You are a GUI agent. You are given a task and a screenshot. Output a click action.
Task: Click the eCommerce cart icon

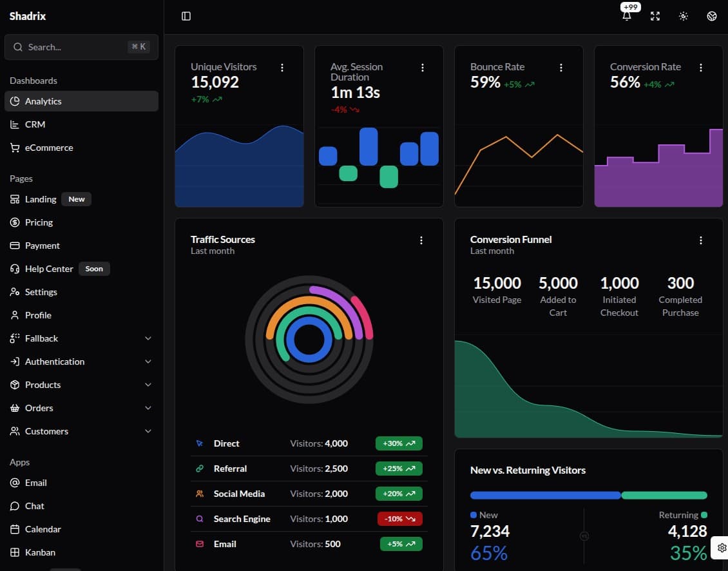click(x=15, y=148)
